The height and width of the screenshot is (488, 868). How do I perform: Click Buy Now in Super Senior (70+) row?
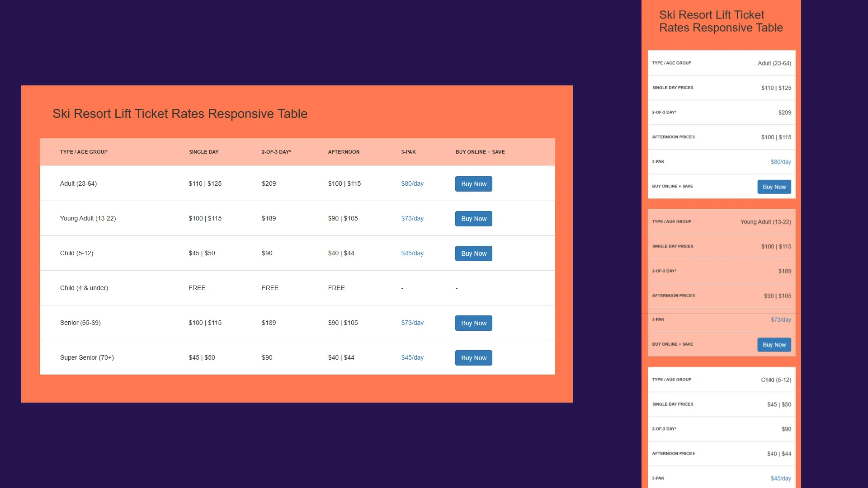473,358
